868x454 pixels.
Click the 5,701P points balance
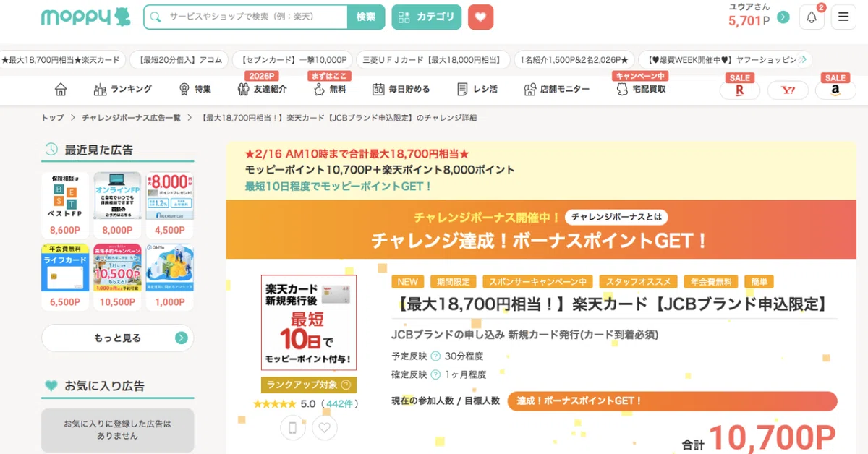[749, 20]
